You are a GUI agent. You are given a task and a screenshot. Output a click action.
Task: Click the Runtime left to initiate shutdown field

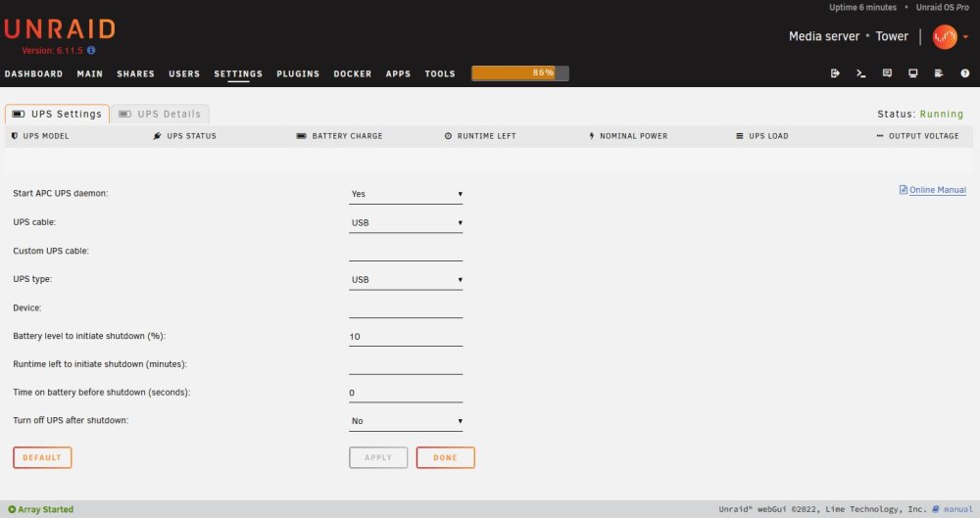click(406, 364)
